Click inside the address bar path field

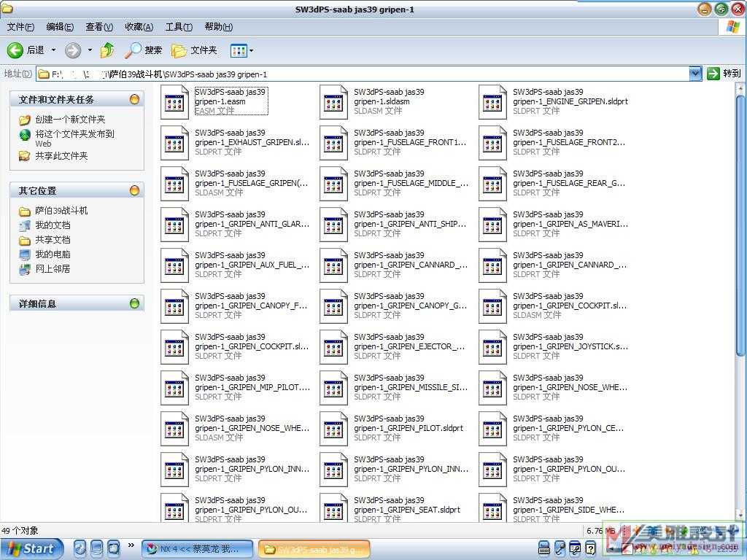[x=362, y=74]
